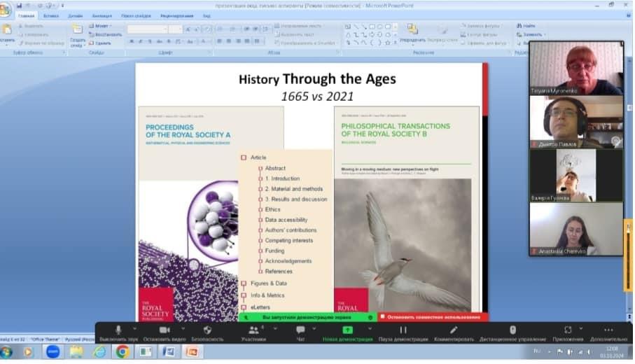This screenshot has height=364, width=635.
Task: Toggle align text left
Action: click(x=219, y=41)
